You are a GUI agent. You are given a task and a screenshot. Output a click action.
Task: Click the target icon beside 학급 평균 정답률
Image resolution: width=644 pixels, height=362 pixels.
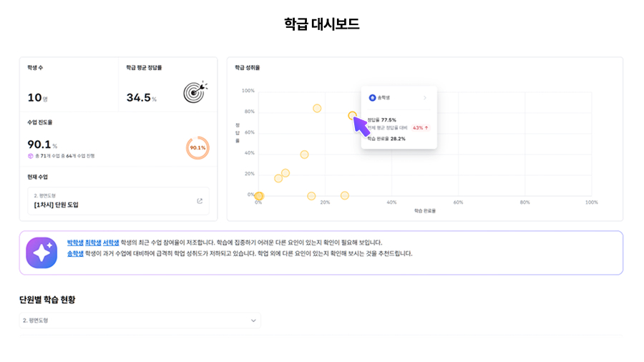[x=195, y=91]
